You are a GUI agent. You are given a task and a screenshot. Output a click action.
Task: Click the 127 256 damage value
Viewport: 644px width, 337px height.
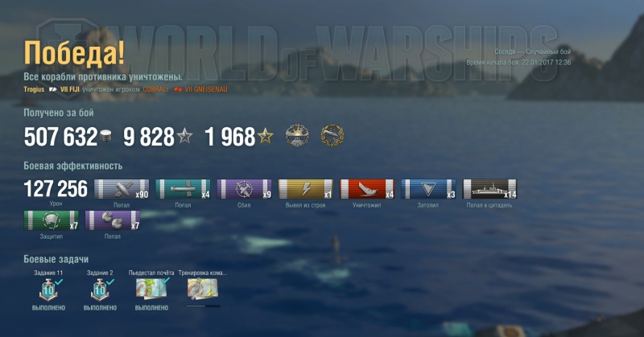click(x=56, y=188)
